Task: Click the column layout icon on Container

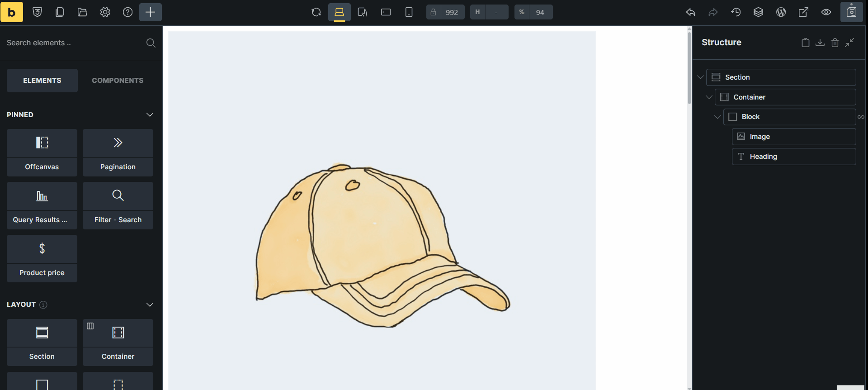Action: (90, 326)
